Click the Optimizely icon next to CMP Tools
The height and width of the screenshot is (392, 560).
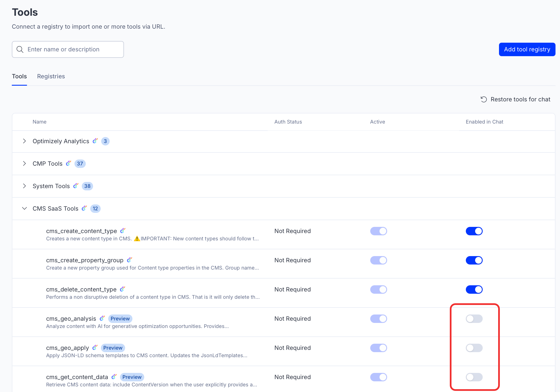pyautogui.click(x=68, y=163)
